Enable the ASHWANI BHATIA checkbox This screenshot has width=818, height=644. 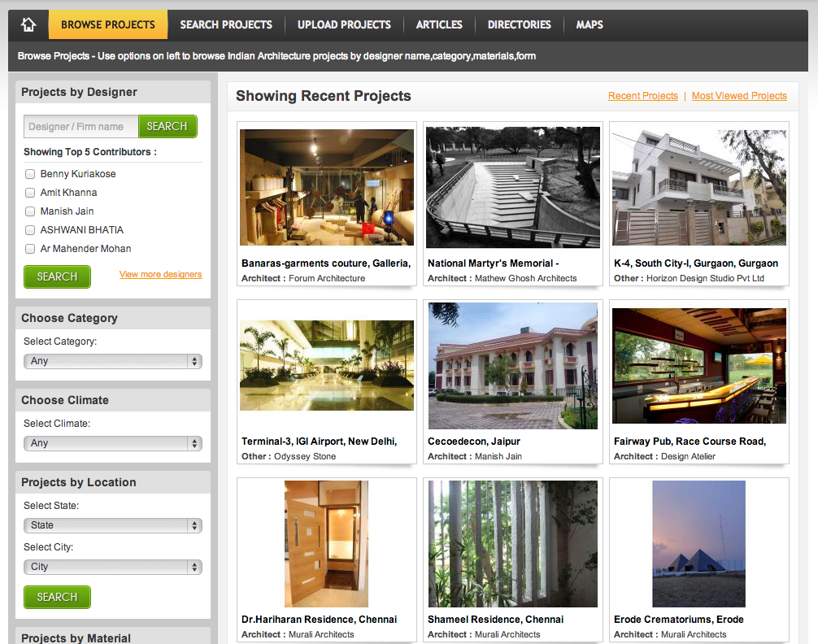pyautogui.click(x=30, y=230)
